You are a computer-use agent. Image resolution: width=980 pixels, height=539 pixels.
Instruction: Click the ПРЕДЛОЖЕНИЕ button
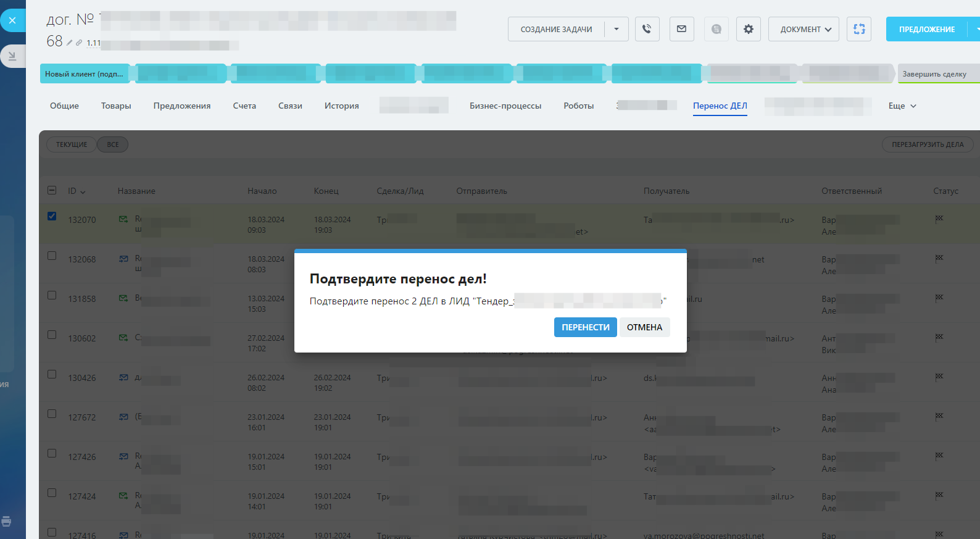tap(927, 29)
